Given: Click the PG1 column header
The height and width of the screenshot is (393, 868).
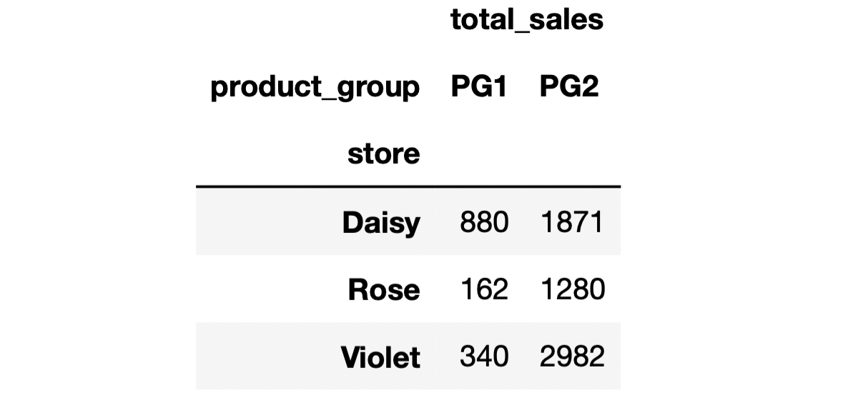Looking at the screenshot, I should (478, 87).
